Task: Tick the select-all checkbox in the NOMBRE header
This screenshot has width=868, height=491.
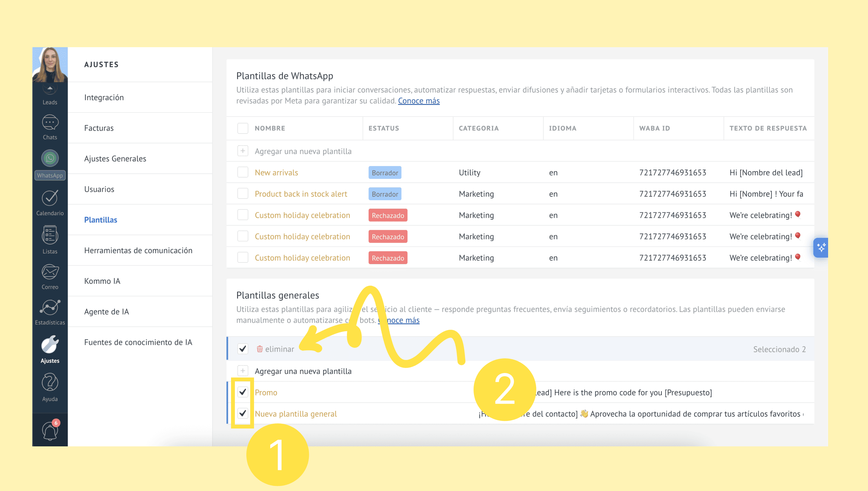Action: 243,128
